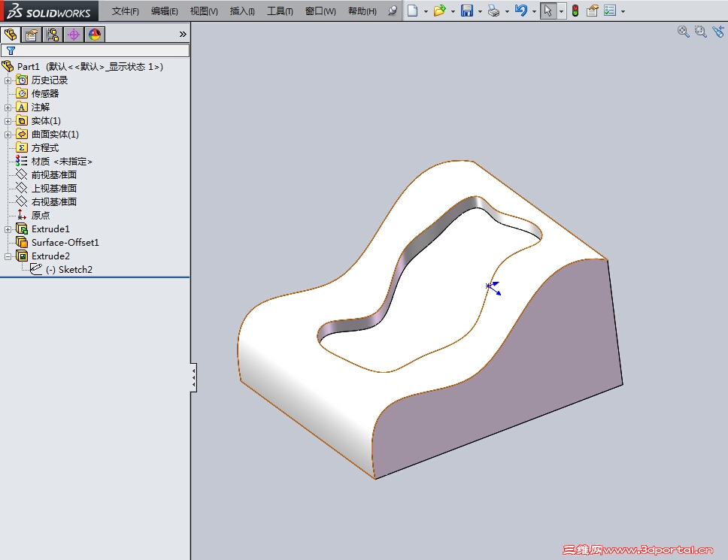Open the 工具(T) menu
The width and height of the screenshot is (728, 560).
pos(280,11)
